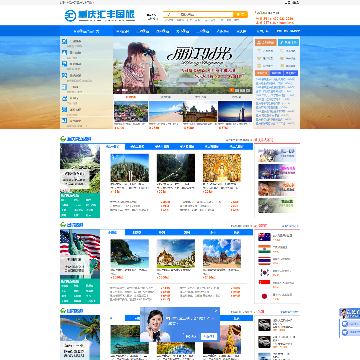Click the white button in chat popup
The width and height of the screenshot is (360, 360).
[x=209, y=336]
